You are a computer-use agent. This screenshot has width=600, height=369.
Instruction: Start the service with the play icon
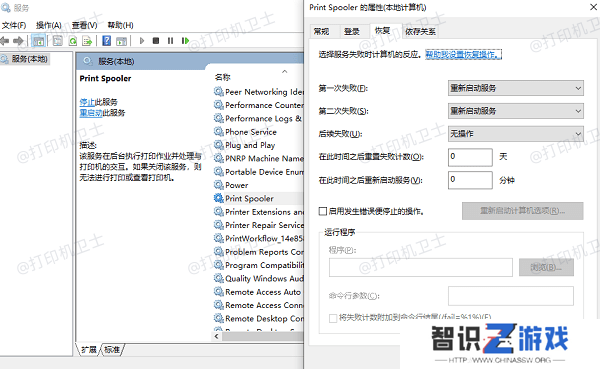click(x=142, y=41)
